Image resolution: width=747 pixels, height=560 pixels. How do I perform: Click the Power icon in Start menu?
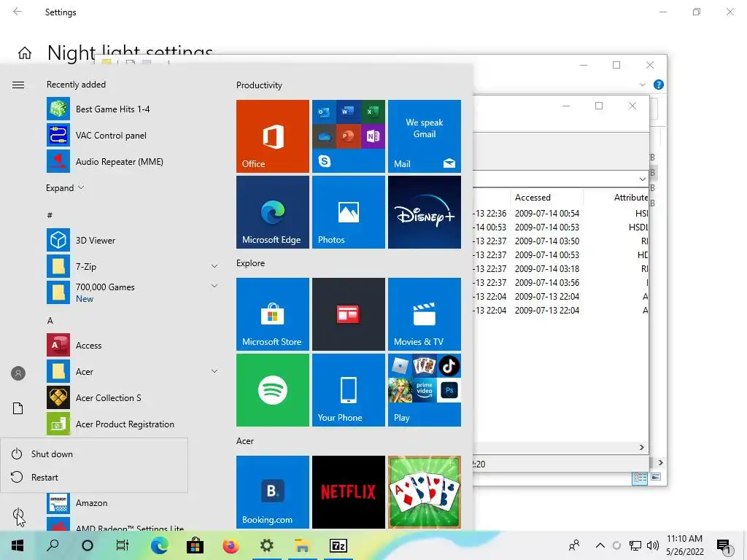point(18,515)
